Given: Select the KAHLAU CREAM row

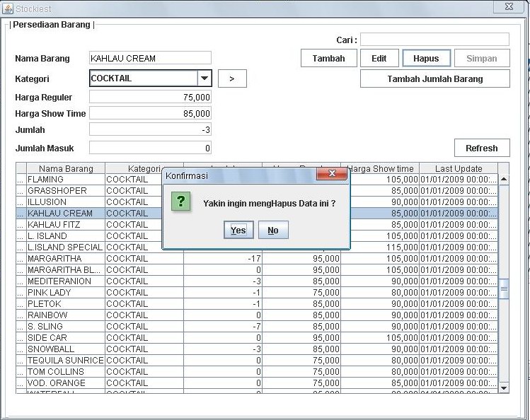Looking at the screenshot, I should tap(257, 214).
